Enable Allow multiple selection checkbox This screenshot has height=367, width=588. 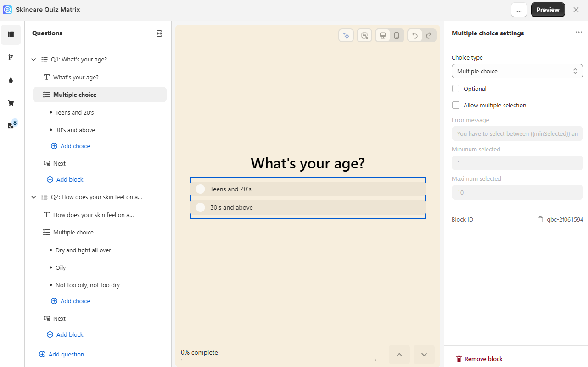point(456,105)
